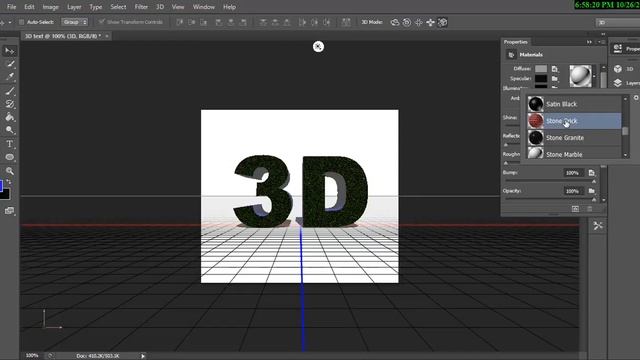Screen dimensions: 640x360
Task: Click the material preview sphere thumbnail
Action: point(580,76)
